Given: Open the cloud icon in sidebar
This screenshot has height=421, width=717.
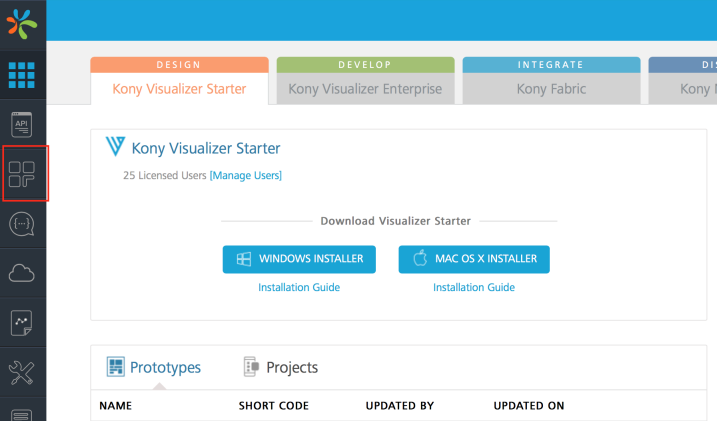Looking at the screenshot, I should point(21,273).
